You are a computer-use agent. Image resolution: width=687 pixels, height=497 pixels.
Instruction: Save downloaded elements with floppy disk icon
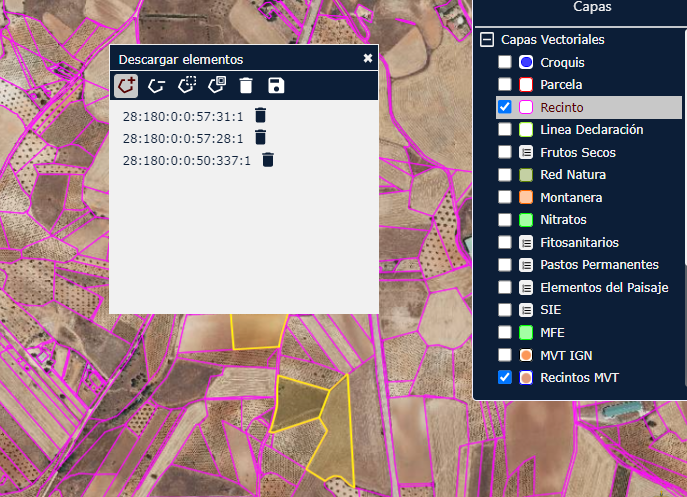[x=276, y=86]
